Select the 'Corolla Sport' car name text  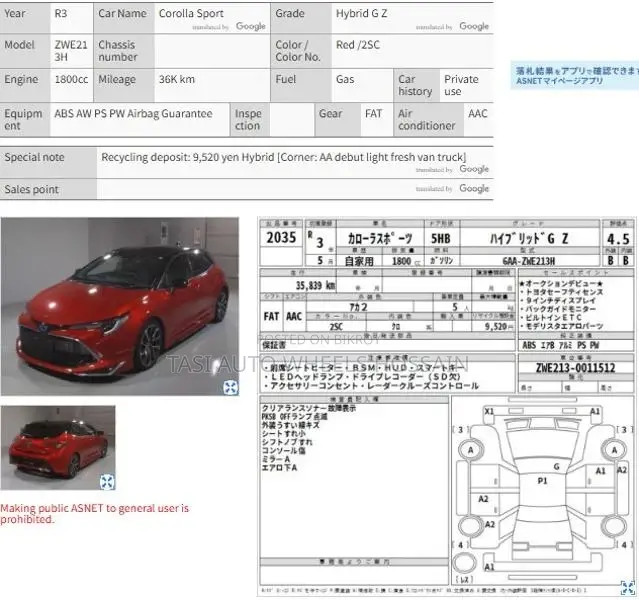191,13
